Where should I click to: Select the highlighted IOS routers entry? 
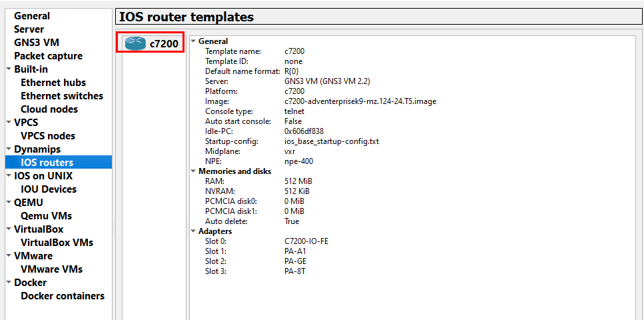tap(59, 162)
